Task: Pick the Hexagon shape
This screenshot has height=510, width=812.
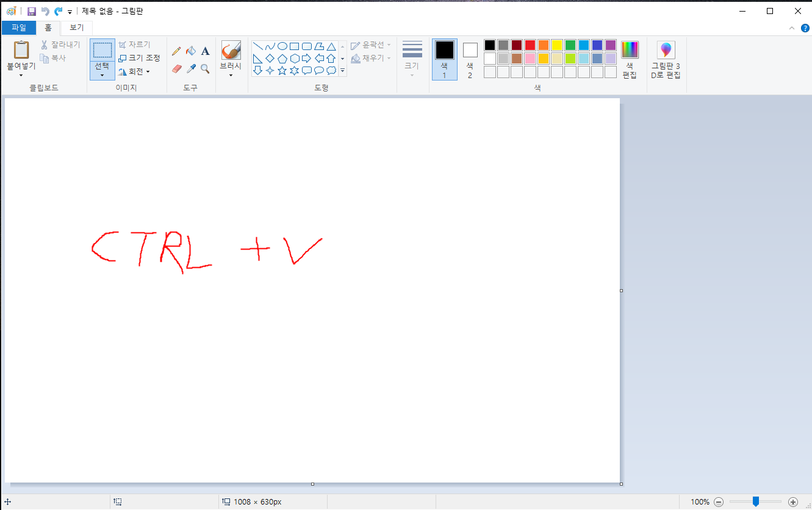Action: pyautogui.click(x=295, y=59)
